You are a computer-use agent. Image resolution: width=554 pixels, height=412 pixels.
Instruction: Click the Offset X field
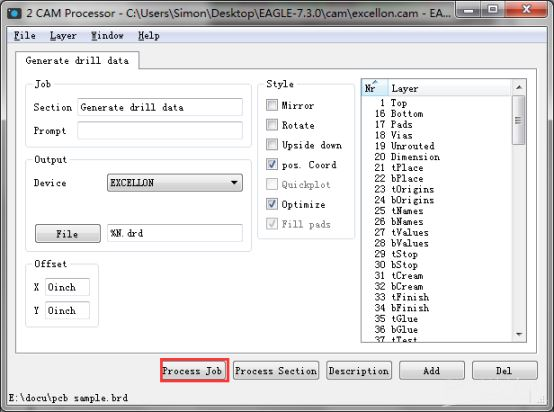[x=67, y=287]
